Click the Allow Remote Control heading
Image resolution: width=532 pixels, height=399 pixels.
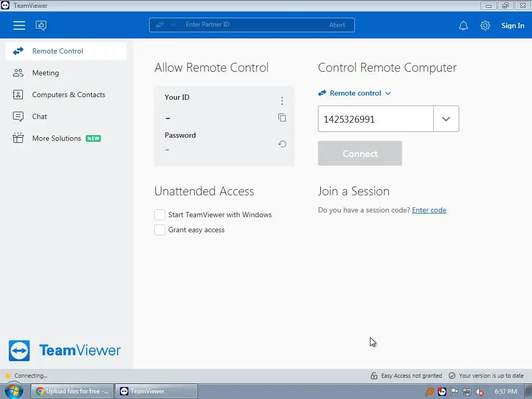click(211, 68)
